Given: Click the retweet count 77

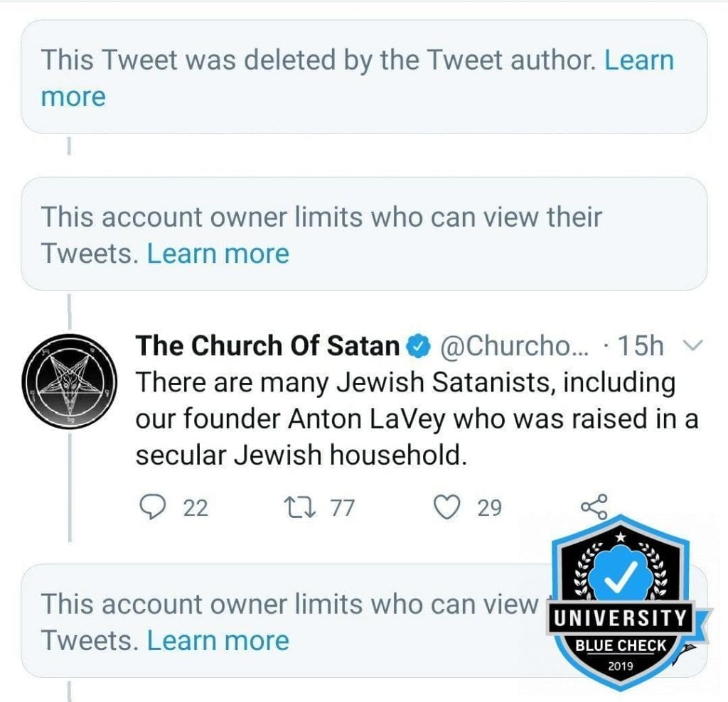Looking at the screenshot, I should (343, 507).
